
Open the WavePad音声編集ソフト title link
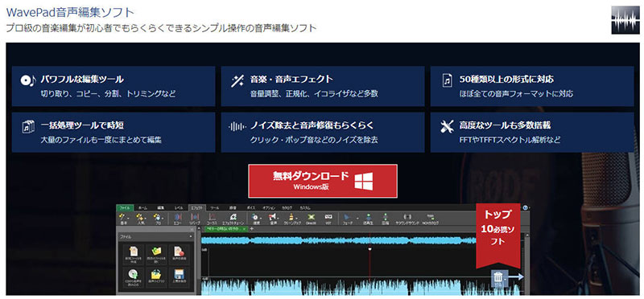[70, 12]
